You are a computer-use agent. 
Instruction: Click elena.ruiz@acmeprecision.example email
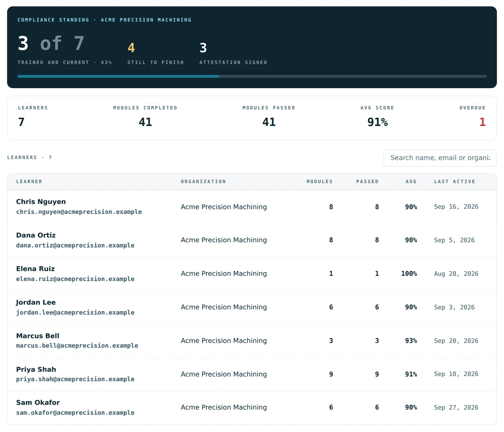(x=75, y=279)
